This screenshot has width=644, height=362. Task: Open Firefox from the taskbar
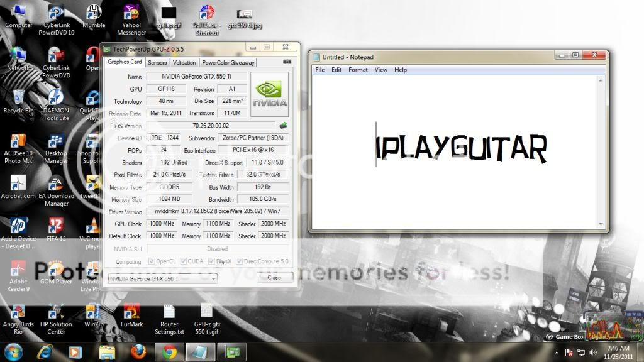point(138,353)
